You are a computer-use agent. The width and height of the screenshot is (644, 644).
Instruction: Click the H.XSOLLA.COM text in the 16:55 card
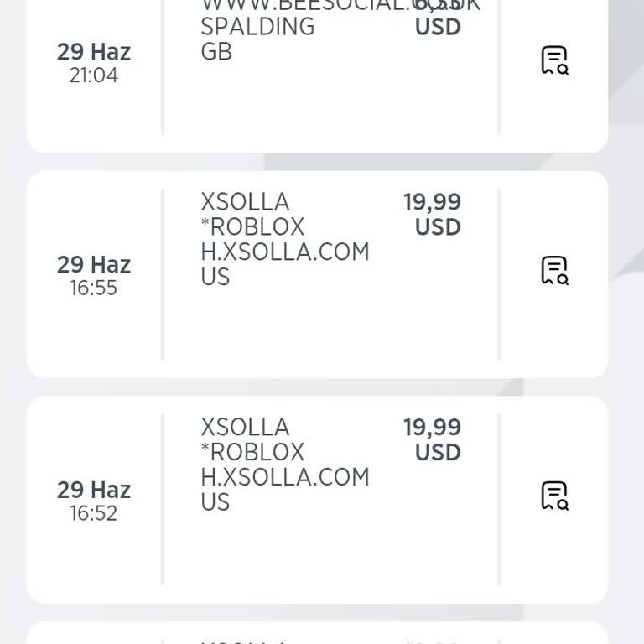click(x=285, y=252)
